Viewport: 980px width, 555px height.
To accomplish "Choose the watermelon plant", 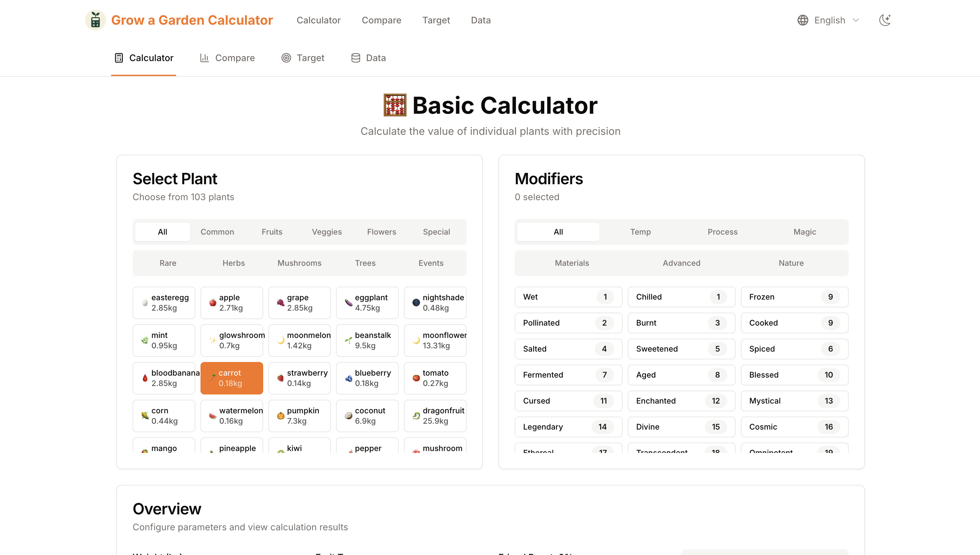I will pos(231,416).
